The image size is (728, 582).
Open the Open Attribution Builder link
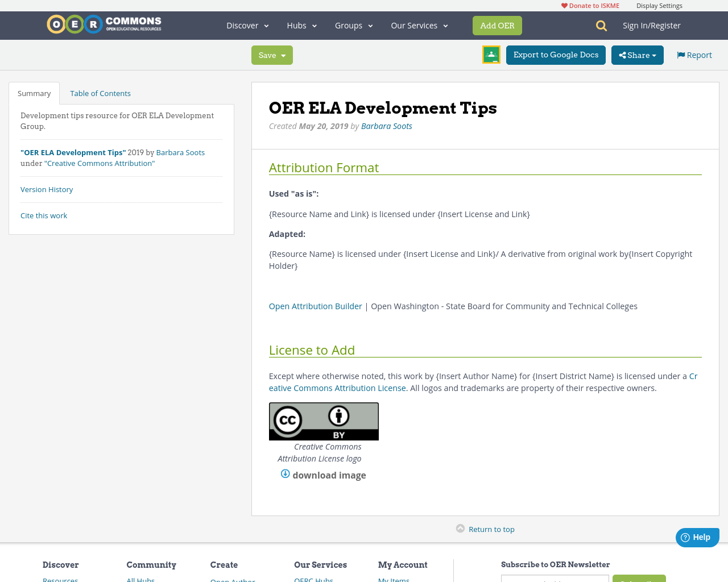tap(315, 306)
